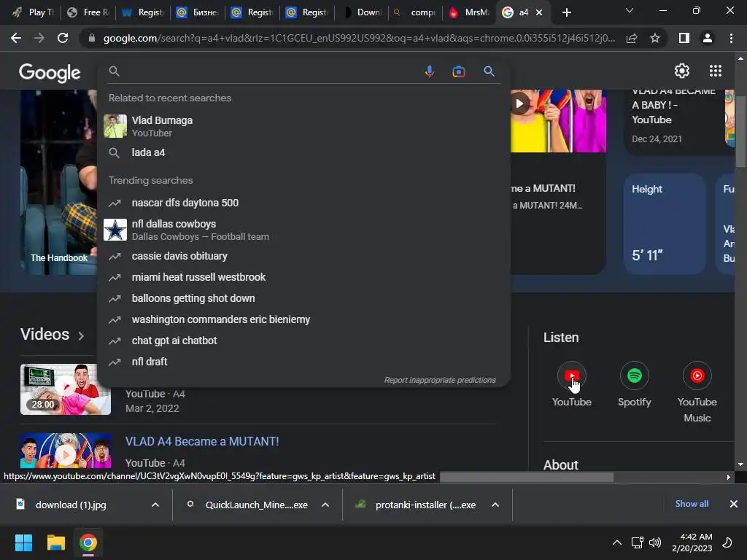The width and height of the screenshot is (747, 560).
Task: Select chat gpt ai chatbot trend
Action: tap(303, 341)
